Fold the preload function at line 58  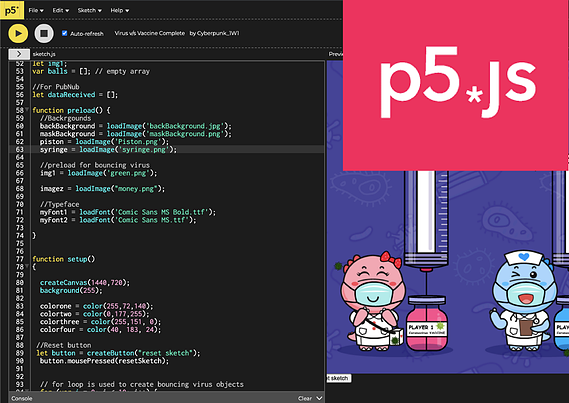pos(27,110)
